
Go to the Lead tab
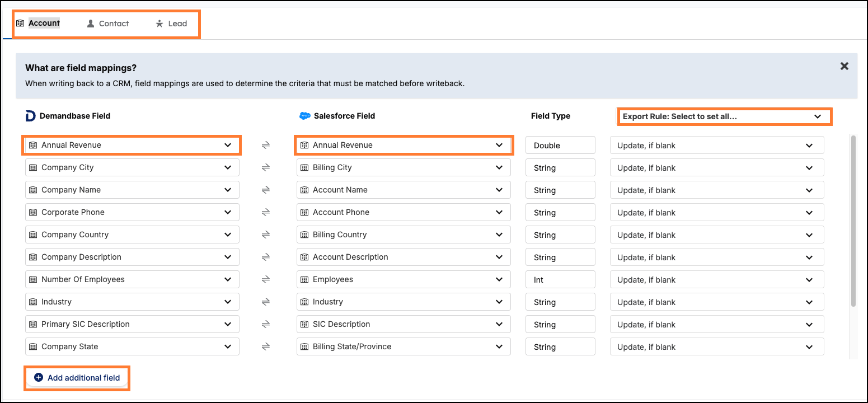click(171, 24)
